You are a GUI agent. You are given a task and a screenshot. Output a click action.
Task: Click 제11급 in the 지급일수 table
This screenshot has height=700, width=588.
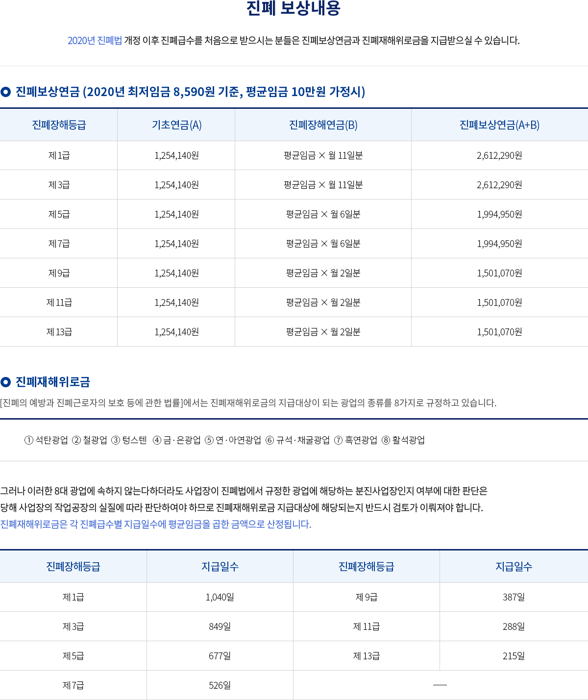point(367,626)
